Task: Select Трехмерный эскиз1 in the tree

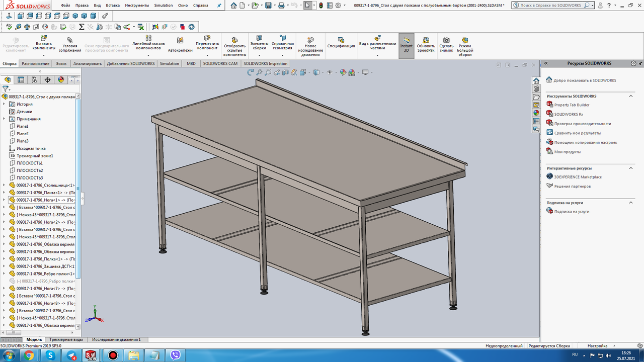Action: coord(35,156)
